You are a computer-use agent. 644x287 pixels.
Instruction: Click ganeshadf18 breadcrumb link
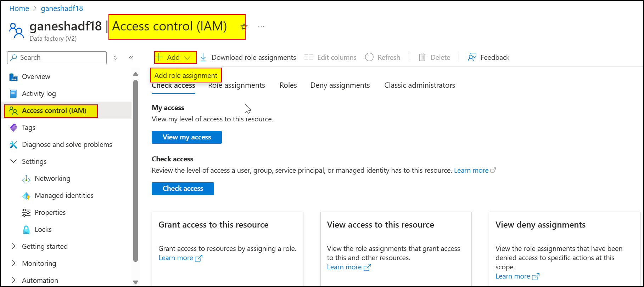62,8
